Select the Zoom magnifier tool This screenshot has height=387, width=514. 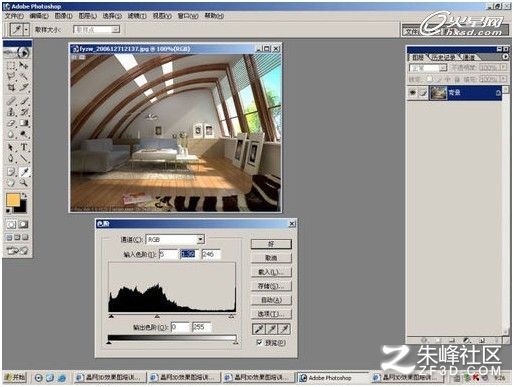tap(24, 183)
